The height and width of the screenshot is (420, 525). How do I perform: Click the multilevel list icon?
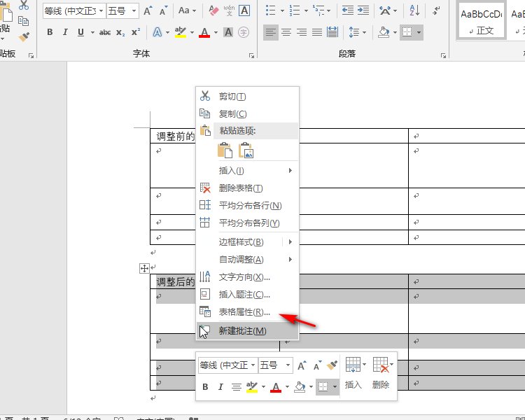pos(318,10)
